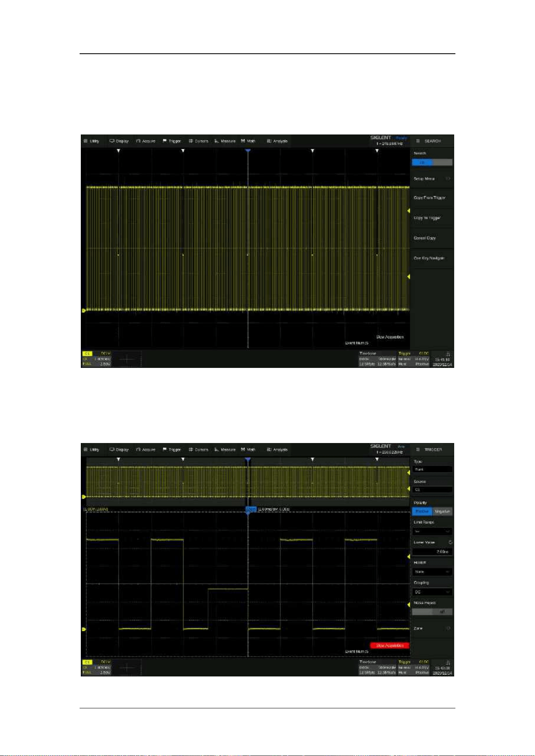Open Utility menu in upper oscilloscope screenshot
The width and height of the screenshot is (535, 756).
tap(91, 141)
